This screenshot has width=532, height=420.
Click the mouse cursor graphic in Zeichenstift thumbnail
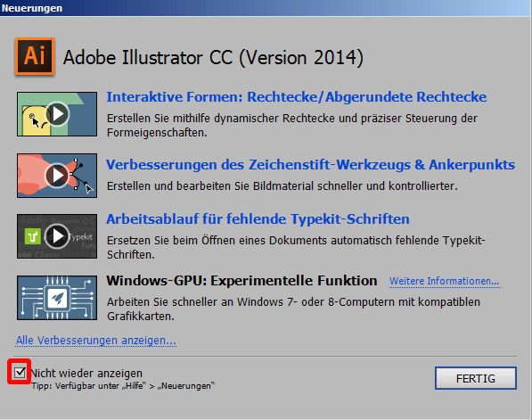click(x=88, y=188)
